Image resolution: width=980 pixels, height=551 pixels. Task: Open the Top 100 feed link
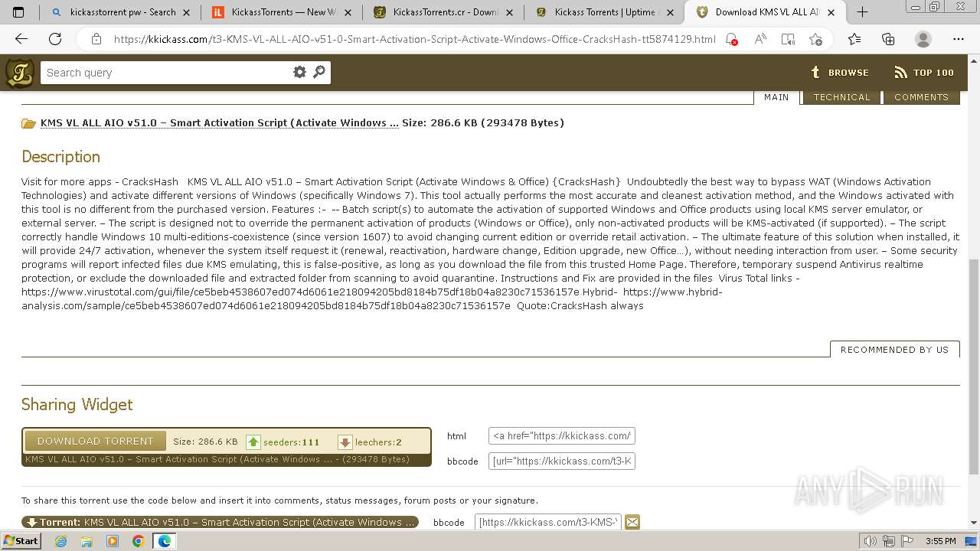tap(924, 73)
